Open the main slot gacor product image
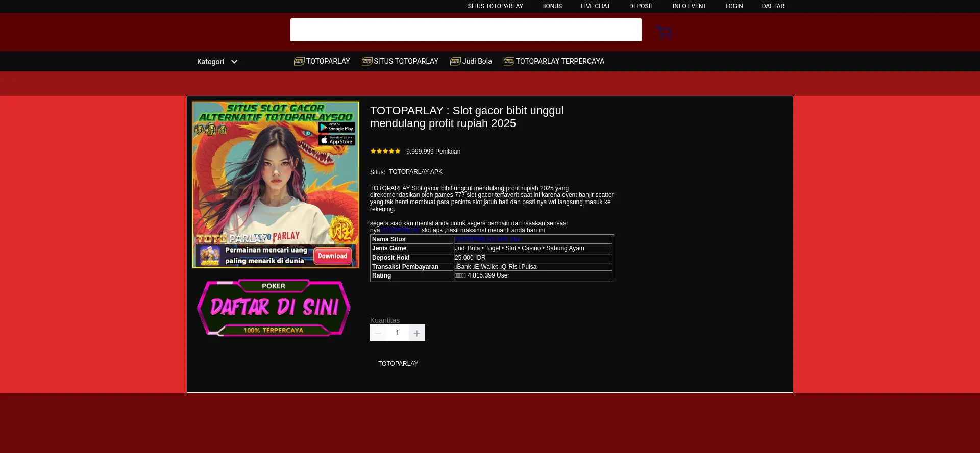 (276, 185)
